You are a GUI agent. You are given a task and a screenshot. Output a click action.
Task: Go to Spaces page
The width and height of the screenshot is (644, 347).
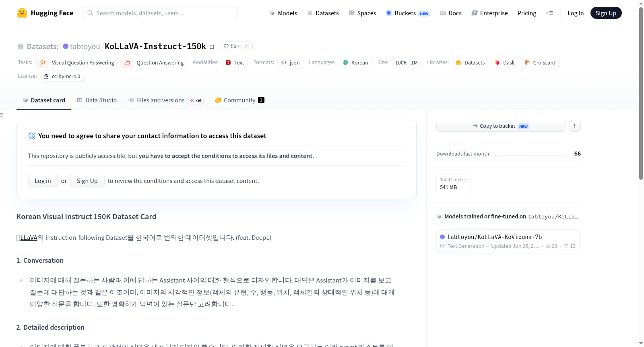[363, 13]
